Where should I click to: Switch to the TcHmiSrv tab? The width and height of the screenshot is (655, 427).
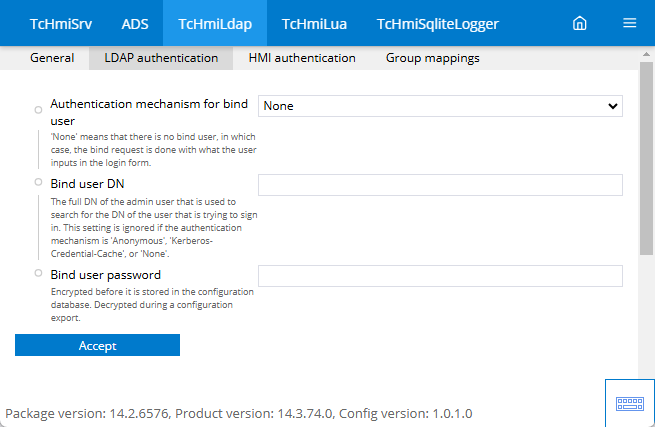(x=61, y=23)
